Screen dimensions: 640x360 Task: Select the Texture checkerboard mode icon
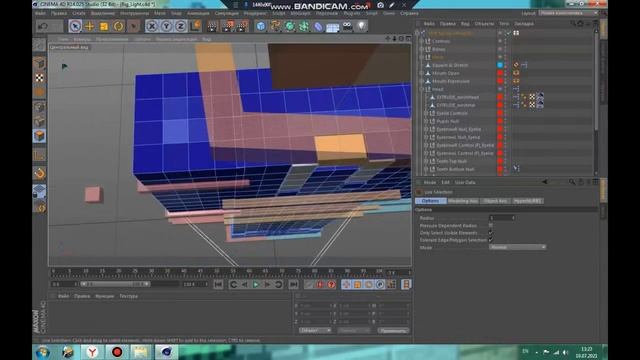pos(39,78)
